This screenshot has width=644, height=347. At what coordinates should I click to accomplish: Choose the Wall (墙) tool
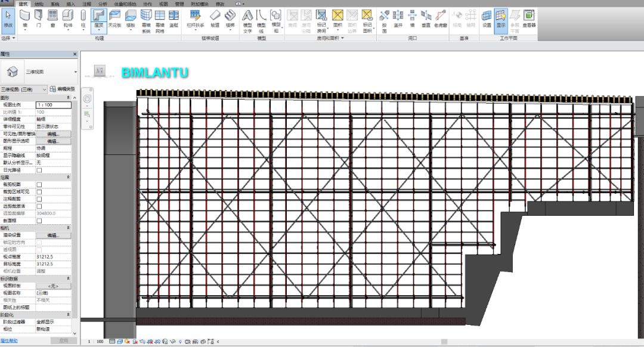[24, 19]
